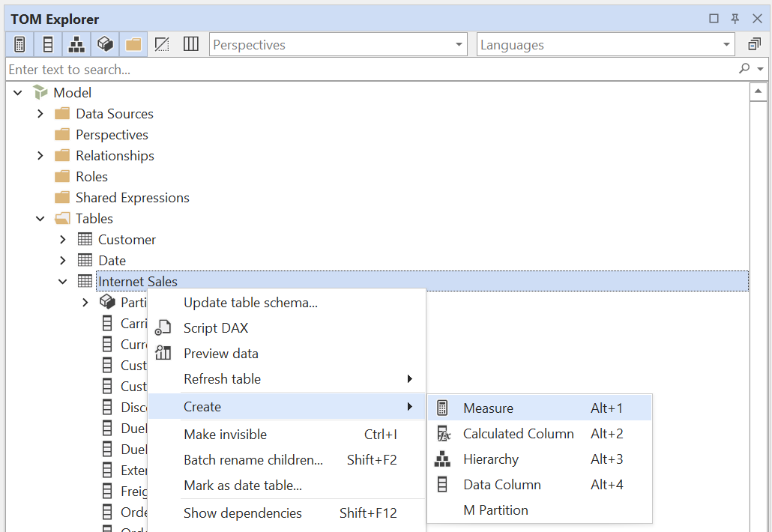The height and width of the screenshot is (532, 772).
Task: Click the Show Partitions cube icon
Action: (105, 45)
